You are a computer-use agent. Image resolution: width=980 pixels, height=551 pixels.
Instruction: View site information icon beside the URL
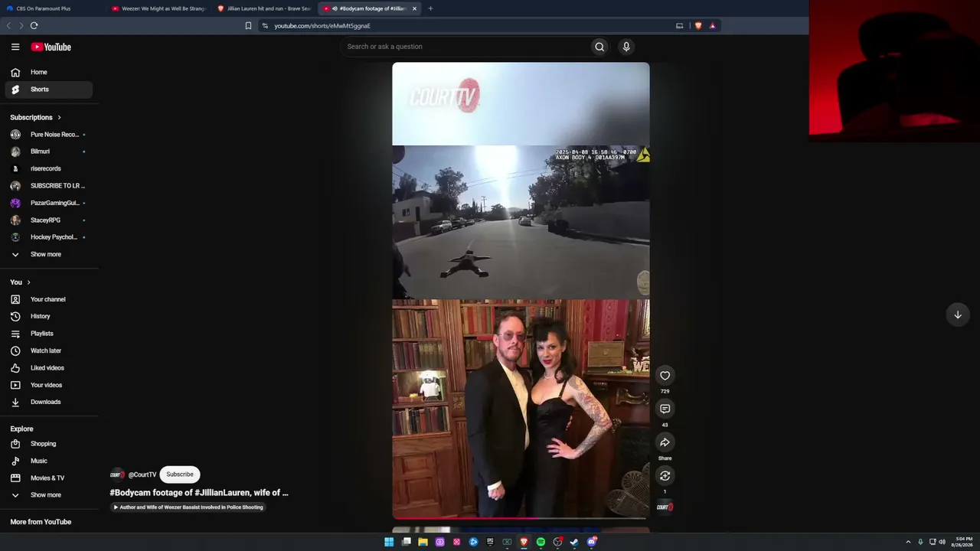[x=265, y=25]
